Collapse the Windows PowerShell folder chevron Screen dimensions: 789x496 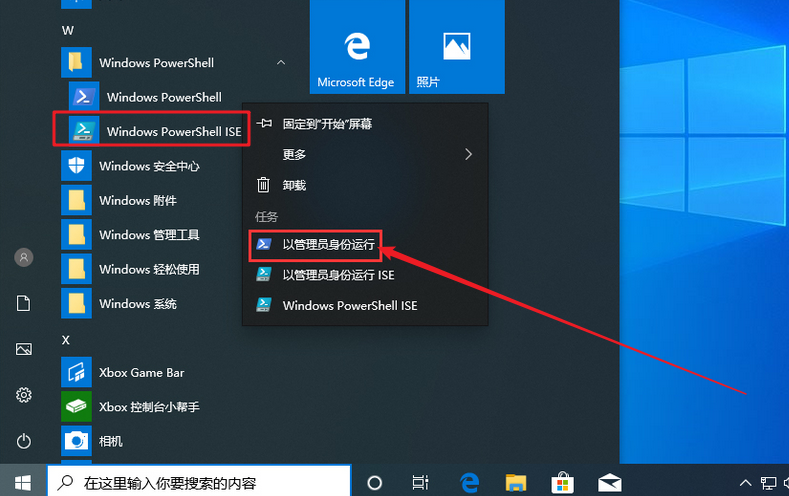pyautogui.click(x=281, y=62)
